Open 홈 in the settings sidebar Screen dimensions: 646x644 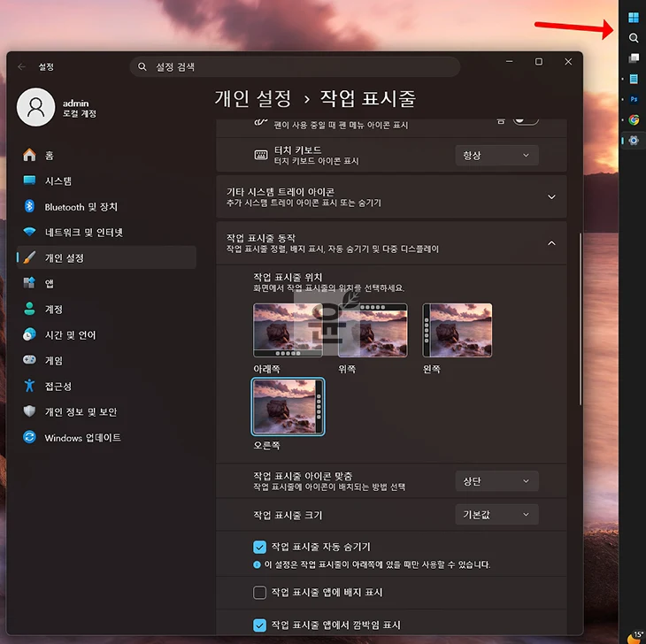click(x=106, y=155)
